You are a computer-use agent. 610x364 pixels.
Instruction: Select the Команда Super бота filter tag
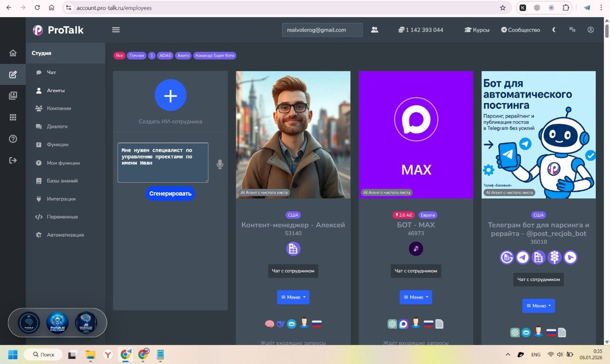215,55
